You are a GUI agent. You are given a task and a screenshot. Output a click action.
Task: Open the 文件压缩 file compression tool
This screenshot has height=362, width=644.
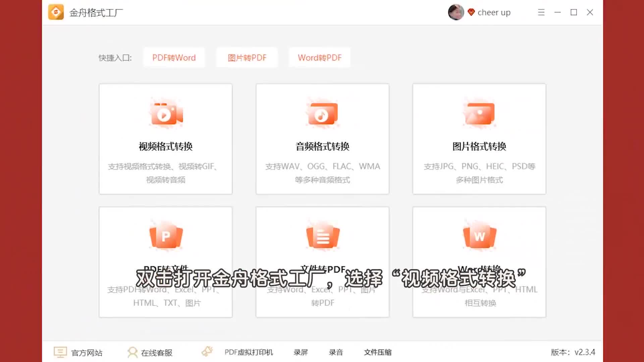click(x=378, y=352)
